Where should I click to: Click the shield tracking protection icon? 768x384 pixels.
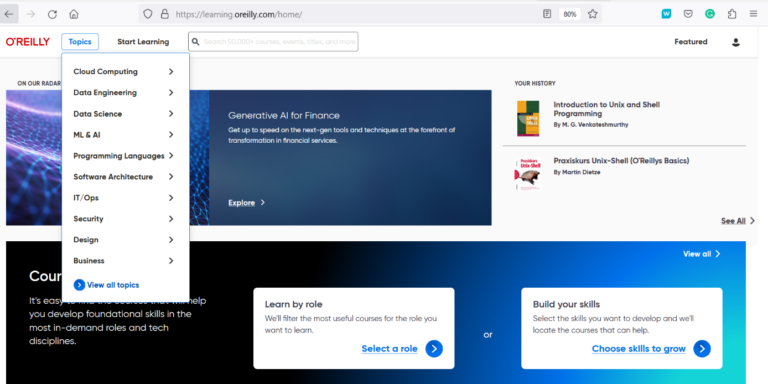(147, 14)
